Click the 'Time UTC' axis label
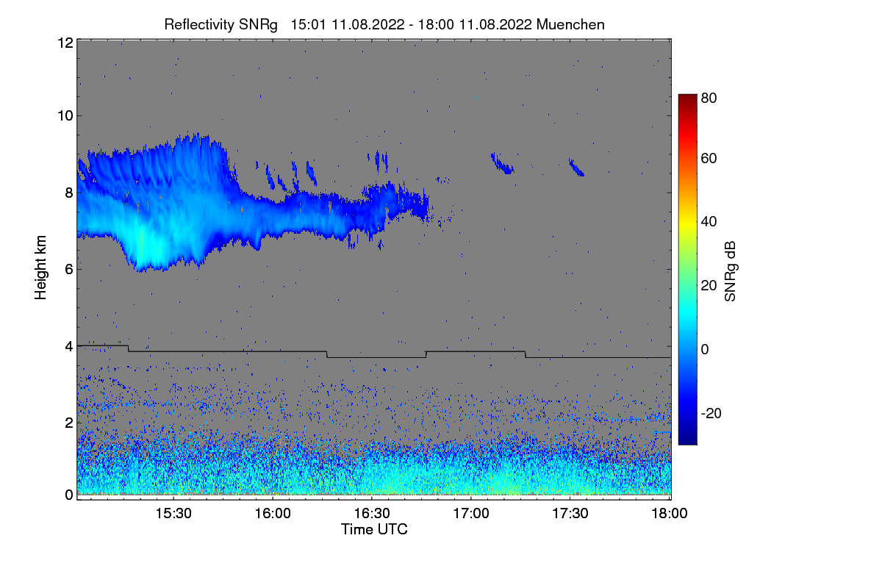The width and height of the screenshot is (882, 588). 374,529
